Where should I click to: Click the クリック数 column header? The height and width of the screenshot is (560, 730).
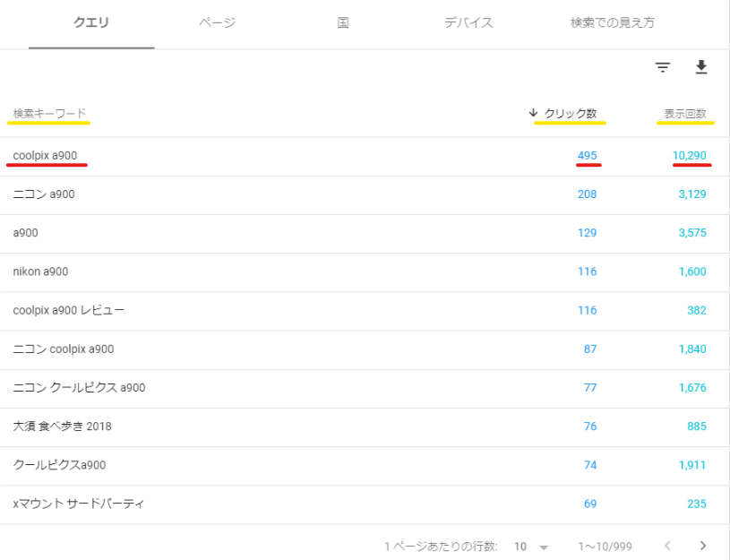tap(571, 113)
